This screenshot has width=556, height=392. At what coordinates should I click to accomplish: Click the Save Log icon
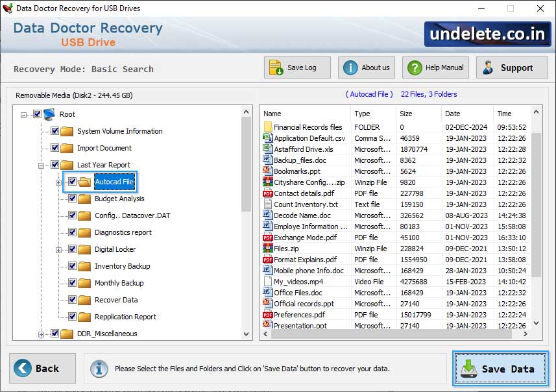click(x=278, y=67)
